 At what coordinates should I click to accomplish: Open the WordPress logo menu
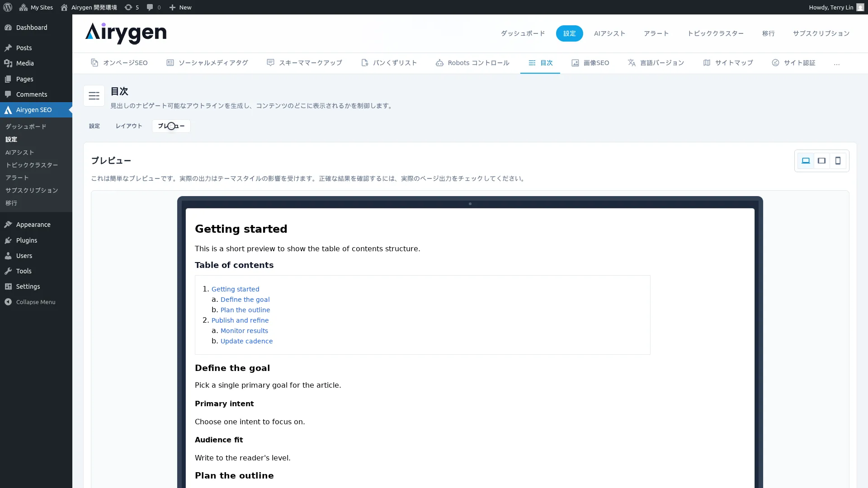coord(8,7)
